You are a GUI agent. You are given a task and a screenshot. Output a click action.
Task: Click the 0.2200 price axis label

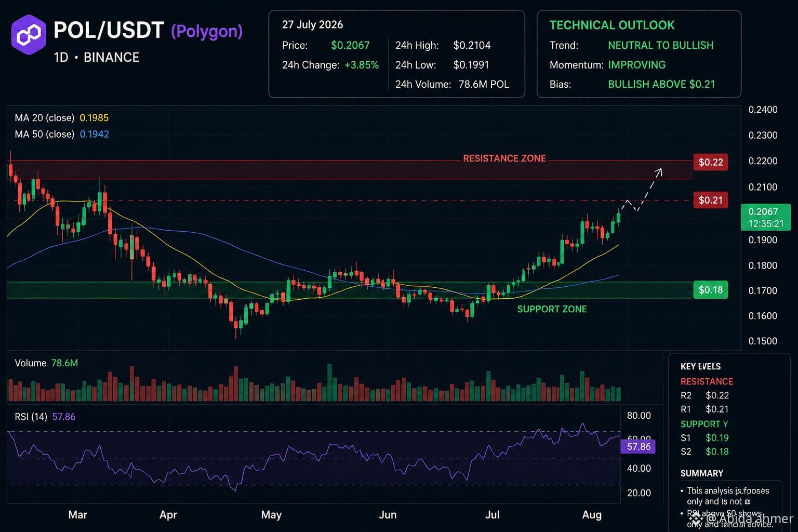tap(763, 161)
